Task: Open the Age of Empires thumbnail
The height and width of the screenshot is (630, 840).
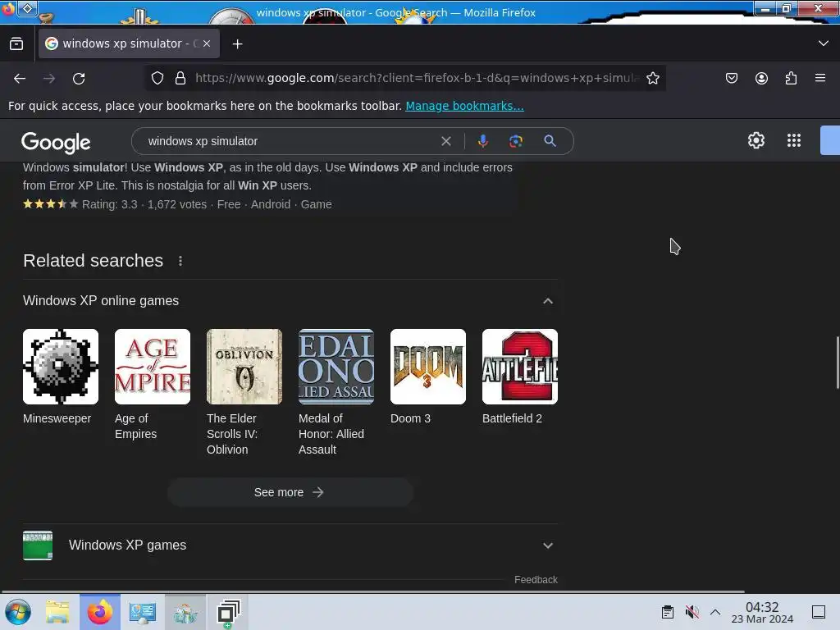Action: [153, 367]
